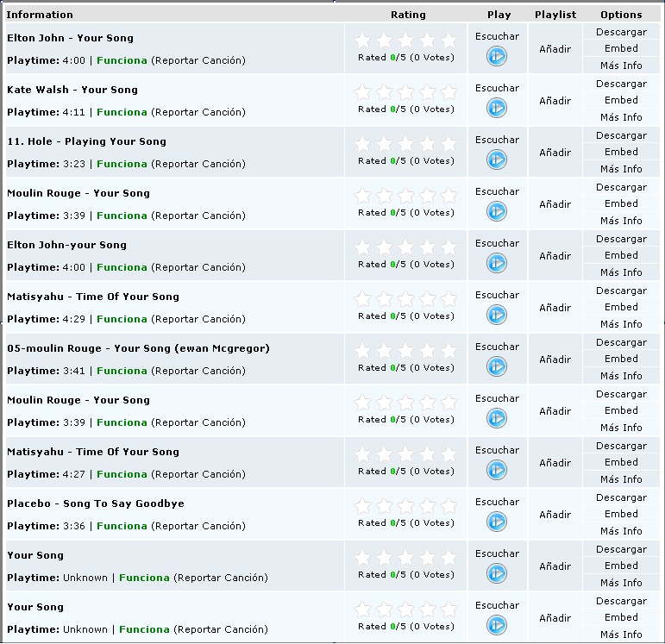665x644 pixels.
Task: Download Kate Walsh - Your Song via Descargar
Action: (621, 84)
